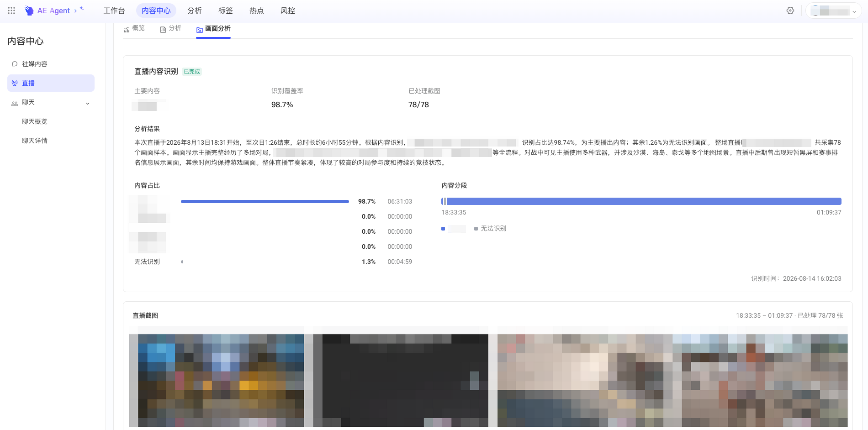868x430 pixels.
Task: Open 直播 in the sidebar
Action: click(51, 83)
